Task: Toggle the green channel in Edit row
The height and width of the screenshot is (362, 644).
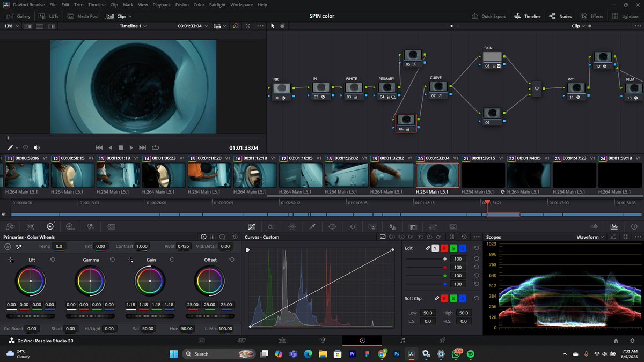Action: 453,248
